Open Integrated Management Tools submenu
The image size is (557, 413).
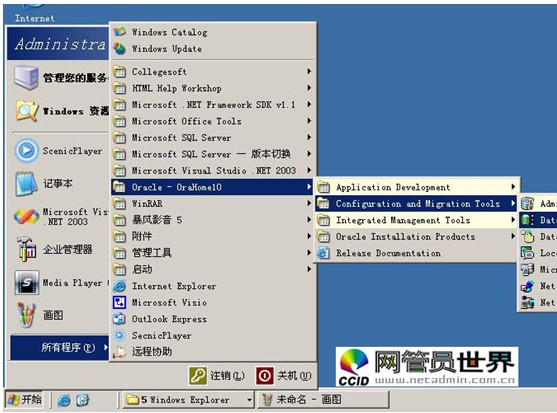(x=416, y=220)
